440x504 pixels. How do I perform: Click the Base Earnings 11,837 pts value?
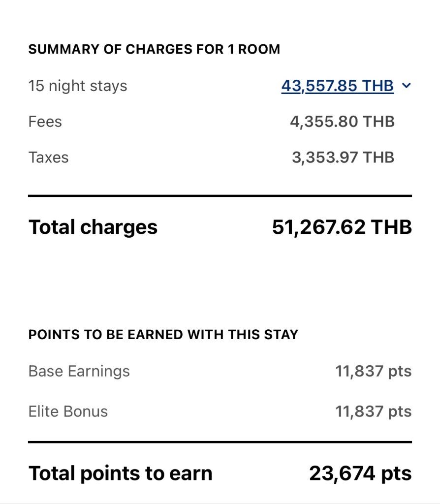[373, 371]
